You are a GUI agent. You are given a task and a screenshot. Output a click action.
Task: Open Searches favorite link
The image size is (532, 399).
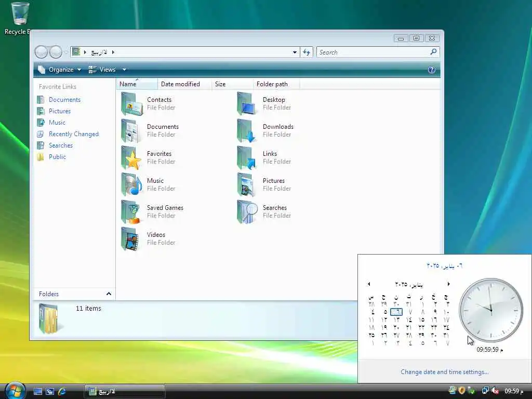click(61, 145)
